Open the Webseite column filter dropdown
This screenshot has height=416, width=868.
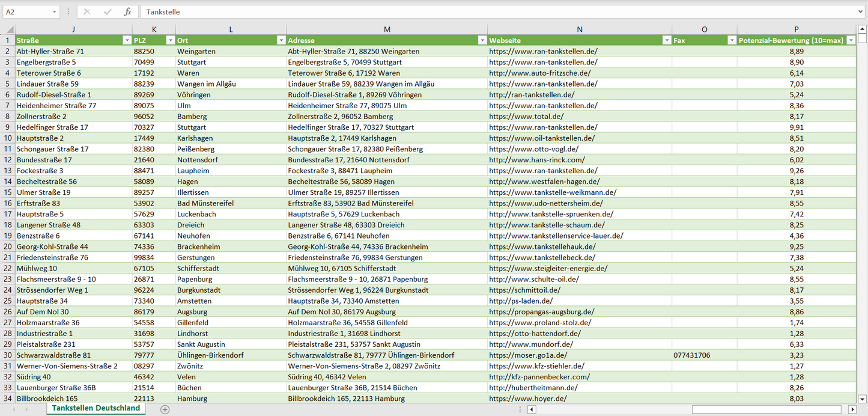pyautogui.click(x=666, y=40)
